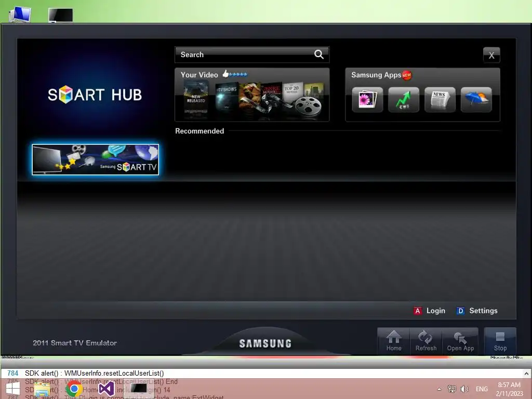
Task: Click the blue D Settings button
Action: tap(477, 311)
